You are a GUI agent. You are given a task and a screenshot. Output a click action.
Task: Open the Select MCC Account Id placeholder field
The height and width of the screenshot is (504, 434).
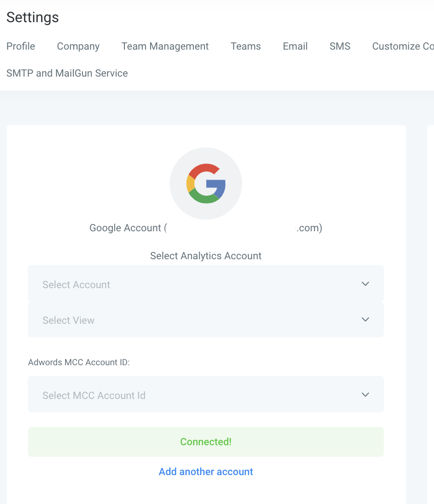point(94,396)
